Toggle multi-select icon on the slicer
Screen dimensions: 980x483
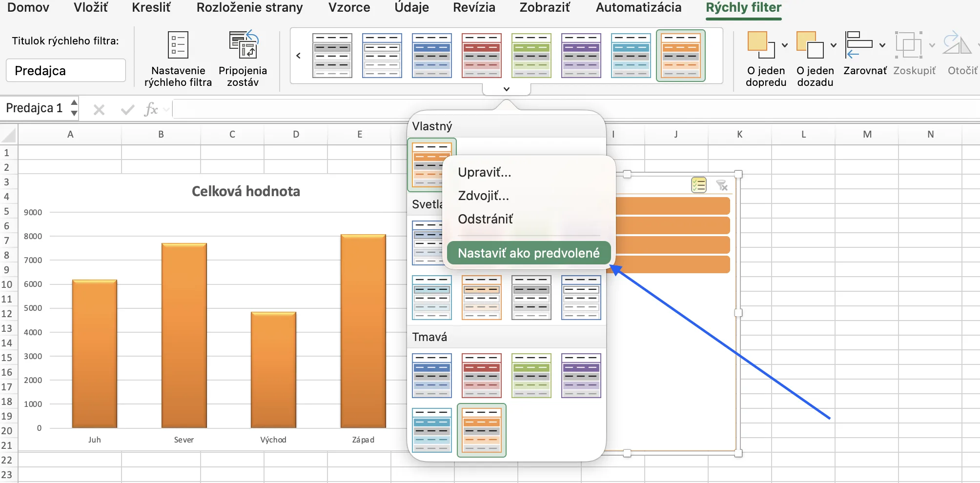[699, 185]
